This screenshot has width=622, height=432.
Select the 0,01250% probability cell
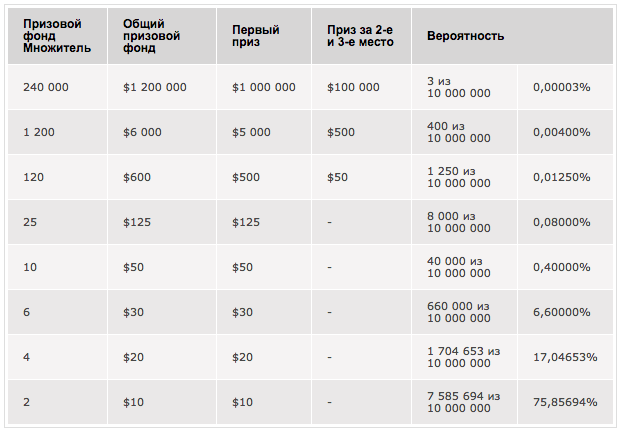click(x=566, y=177)
